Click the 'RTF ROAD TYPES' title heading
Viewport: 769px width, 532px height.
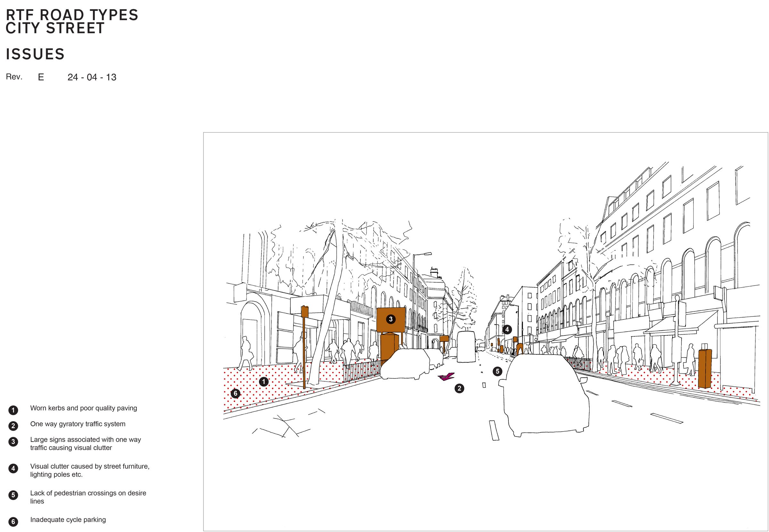[72, 15]
